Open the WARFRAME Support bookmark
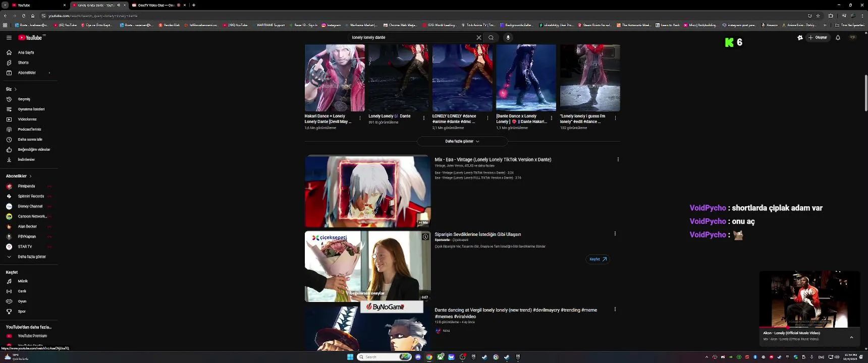868x363 pixels. tap(270, 25)
